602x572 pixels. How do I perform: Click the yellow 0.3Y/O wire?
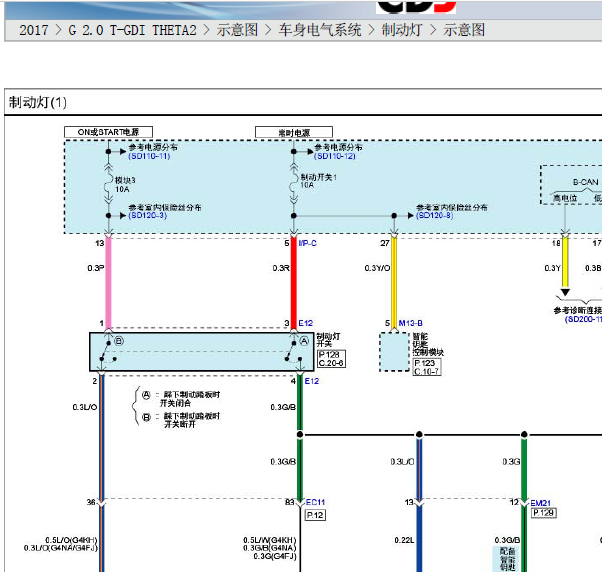(x=394, y=283)
